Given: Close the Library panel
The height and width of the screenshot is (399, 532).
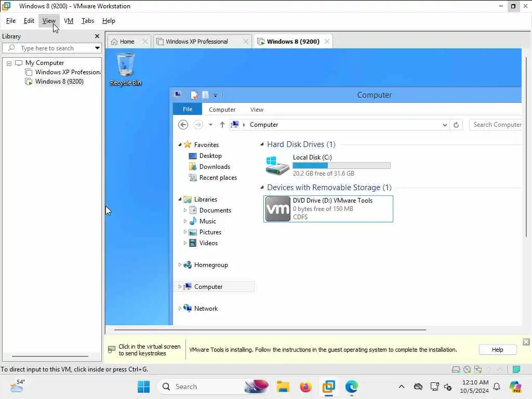Looking at the screenshot, I should click(97, 36).
